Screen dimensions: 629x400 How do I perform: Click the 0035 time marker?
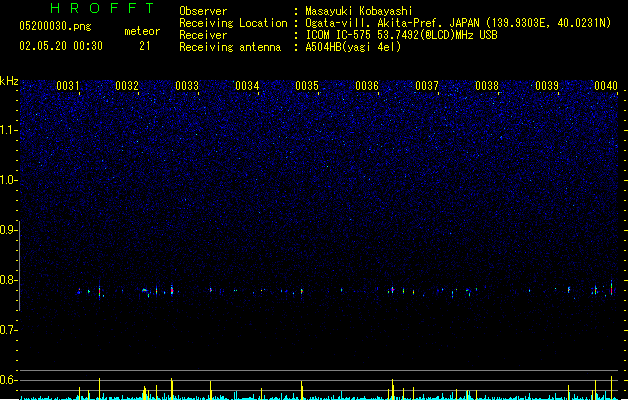point(307,86)
